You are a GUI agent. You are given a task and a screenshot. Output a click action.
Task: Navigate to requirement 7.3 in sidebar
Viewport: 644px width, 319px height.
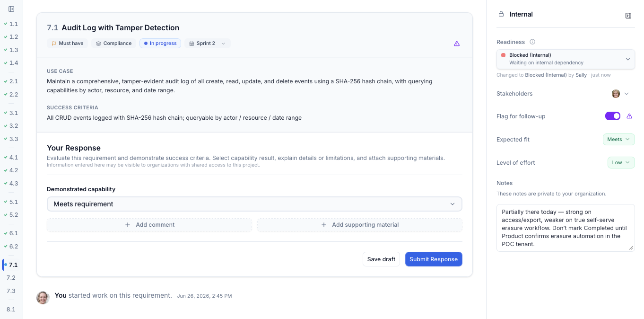click(11, 291)
